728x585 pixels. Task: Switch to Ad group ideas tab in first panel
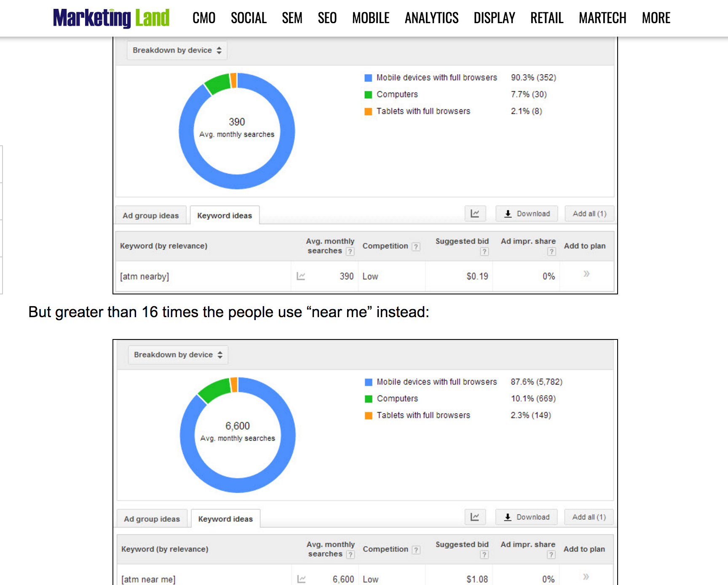click(151, 215)
